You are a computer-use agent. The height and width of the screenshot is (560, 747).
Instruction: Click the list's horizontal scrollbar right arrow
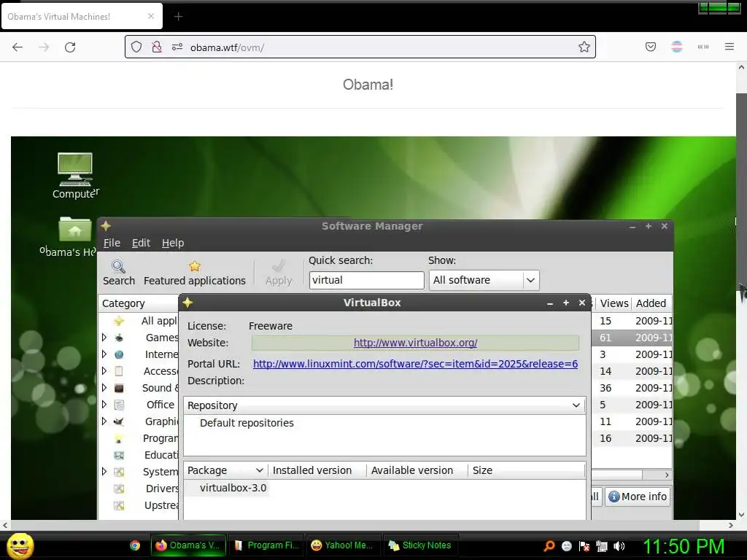pyautogui.click(x=667, y=475)
